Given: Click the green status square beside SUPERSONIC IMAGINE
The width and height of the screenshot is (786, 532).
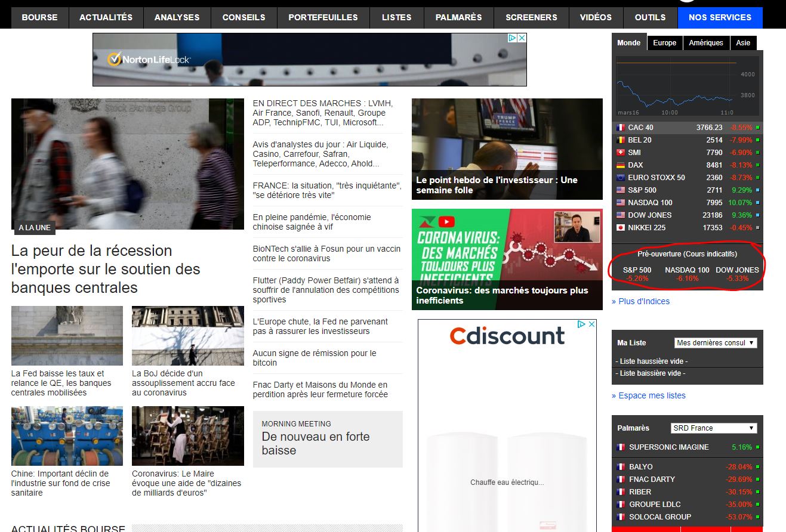Looking at the screenshot, I should click(x=757, y=447).
